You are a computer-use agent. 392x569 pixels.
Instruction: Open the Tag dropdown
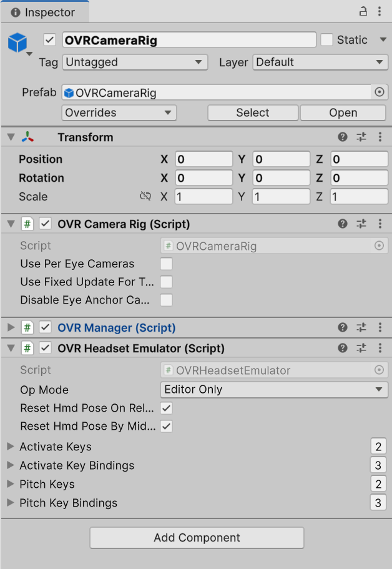click(135, 62)
